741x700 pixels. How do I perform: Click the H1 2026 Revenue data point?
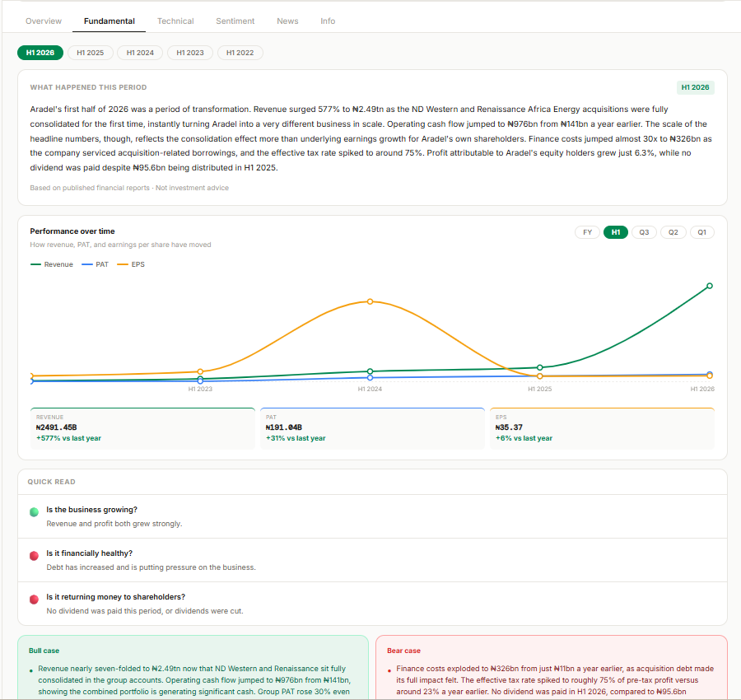click(710, 286)
